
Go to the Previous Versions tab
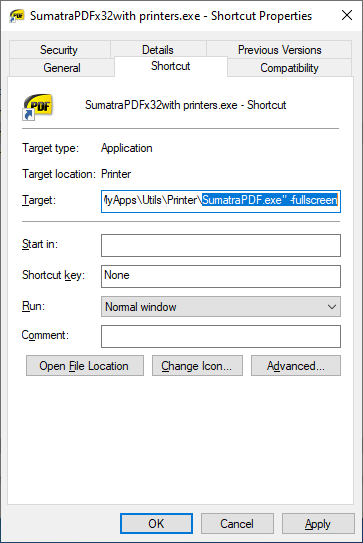(x=280, y=50)
